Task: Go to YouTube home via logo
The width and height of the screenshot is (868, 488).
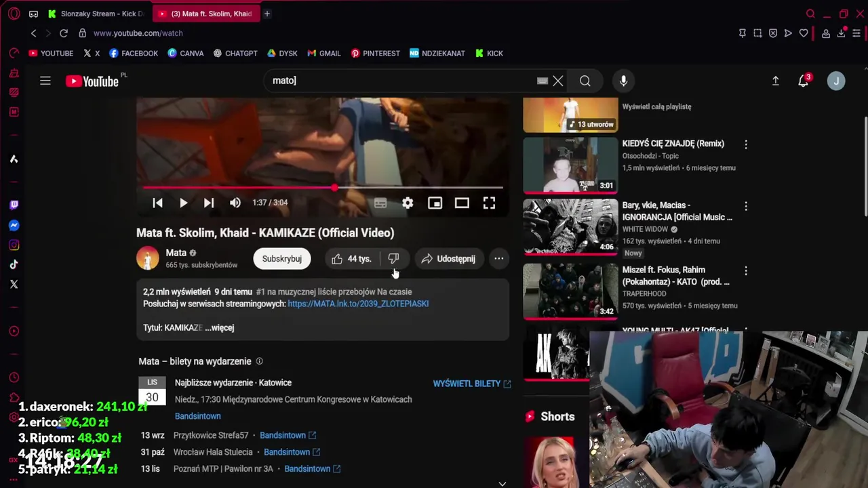Action: point(93,81)
